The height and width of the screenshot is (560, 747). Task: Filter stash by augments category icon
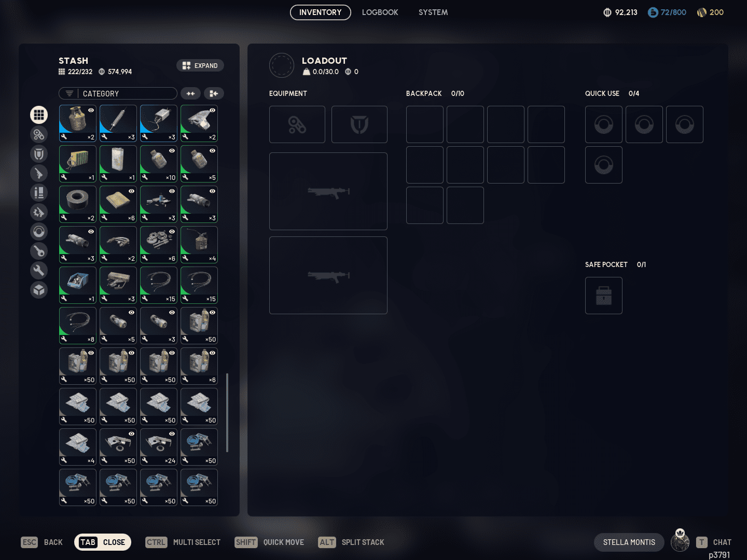click(39, 135)
